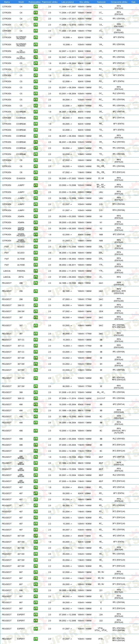Click the fuel icon in the Peugeot 308 4A_, 4C_ row
This screenshot has height=644, width=139.
tap(36, 392)
